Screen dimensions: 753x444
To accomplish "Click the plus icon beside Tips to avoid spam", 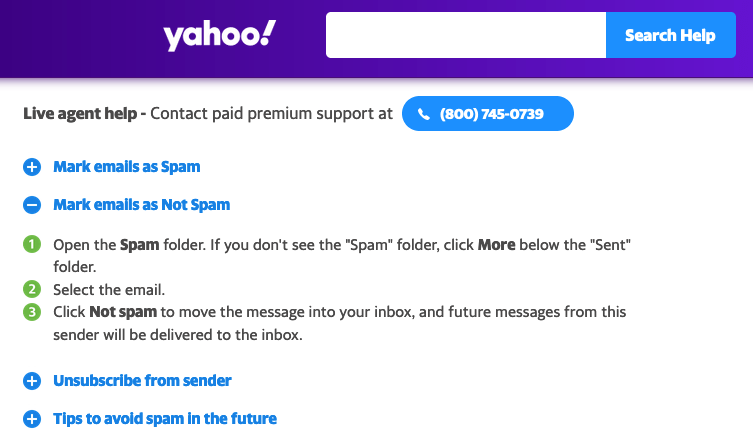I will pos(32,419).
